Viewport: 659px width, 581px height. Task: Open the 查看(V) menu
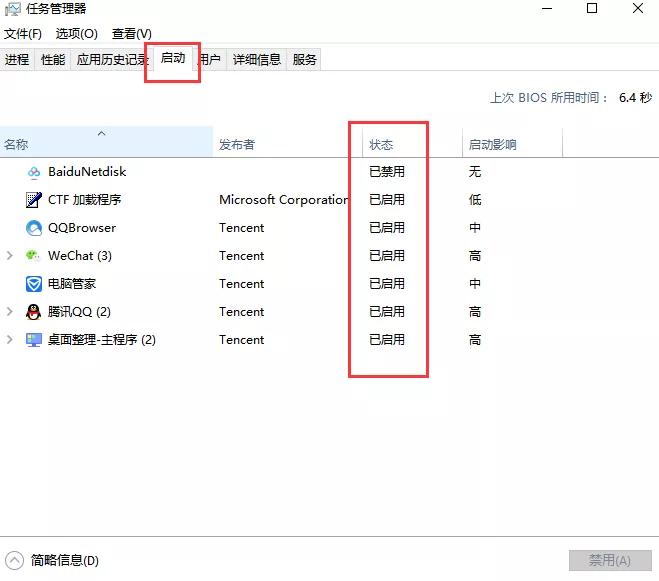click(x=132, y=34)
